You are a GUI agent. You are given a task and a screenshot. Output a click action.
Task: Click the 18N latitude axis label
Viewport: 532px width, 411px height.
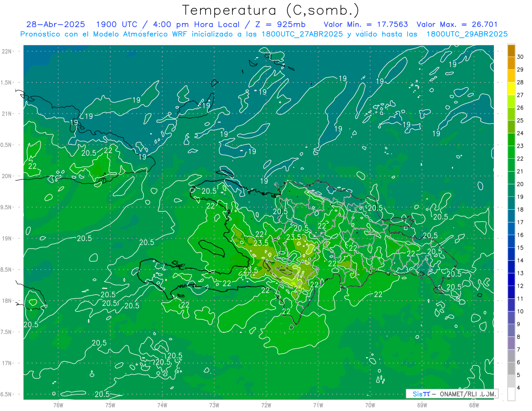tap(7, 301)
